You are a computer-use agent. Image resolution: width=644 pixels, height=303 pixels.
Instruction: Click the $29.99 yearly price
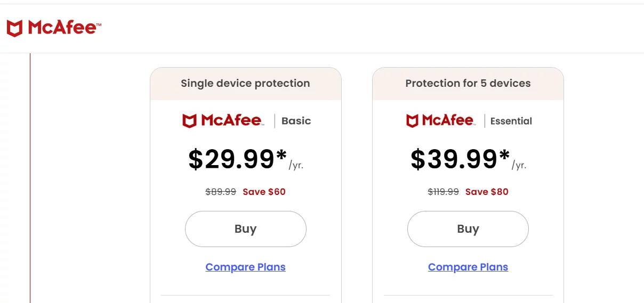237,159
